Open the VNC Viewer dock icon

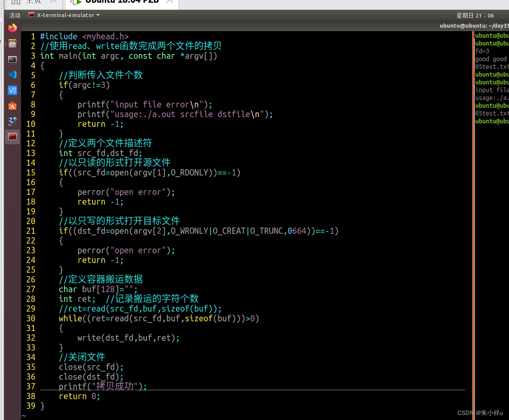(x=12, y=90)
